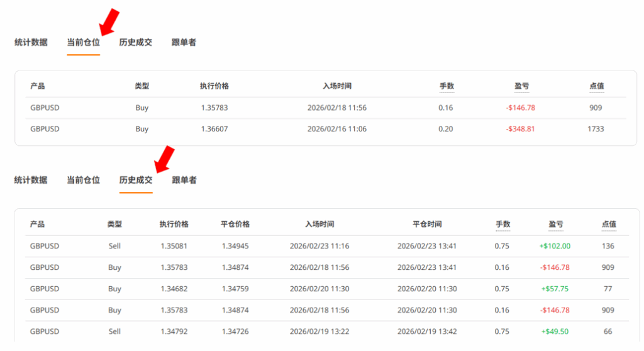Open 统计数据 tab in the lower tab bar

tap(31, 180)
